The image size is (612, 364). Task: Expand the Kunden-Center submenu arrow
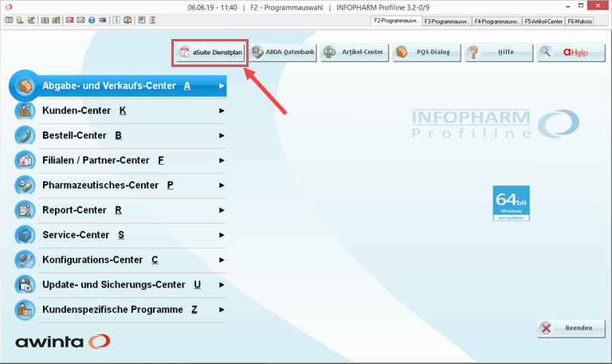tap(222, 111)
